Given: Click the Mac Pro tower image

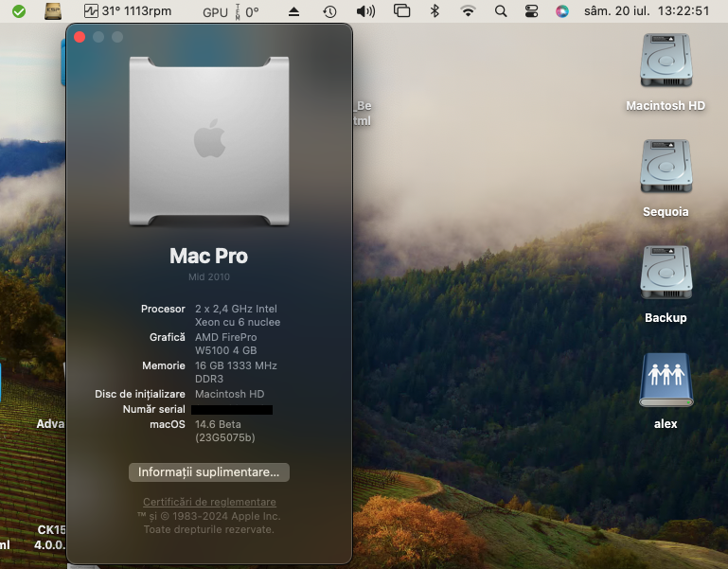Looking at the screenshot, I should pos(209,141).
